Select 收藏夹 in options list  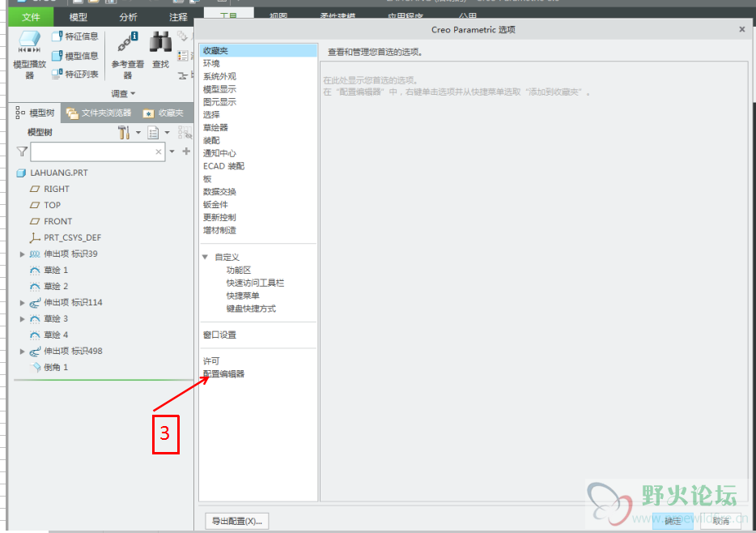pos(258,51)
